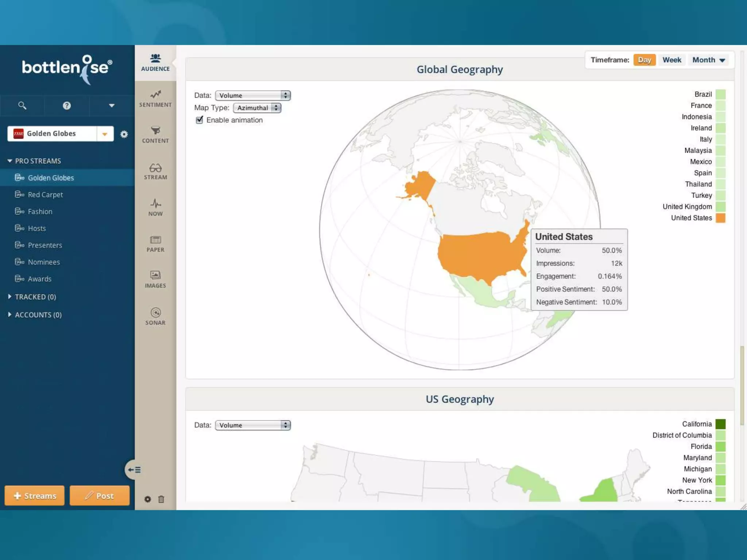Screen dimensions: 747x560
Task: Open the Map Type Azimuthal dropdown
Action: pyautogui.click(x=257, y=108)
